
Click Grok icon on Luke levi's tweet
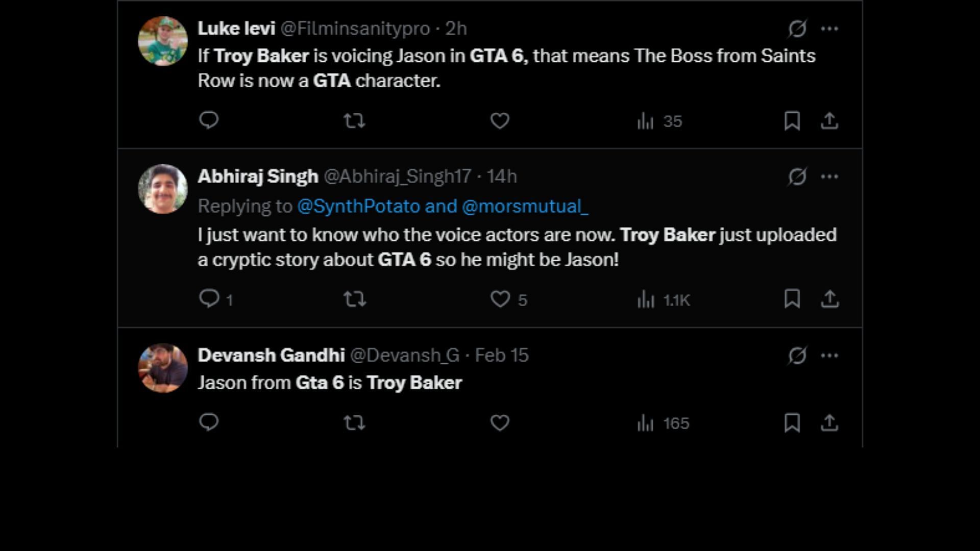(x=797, y=29)
